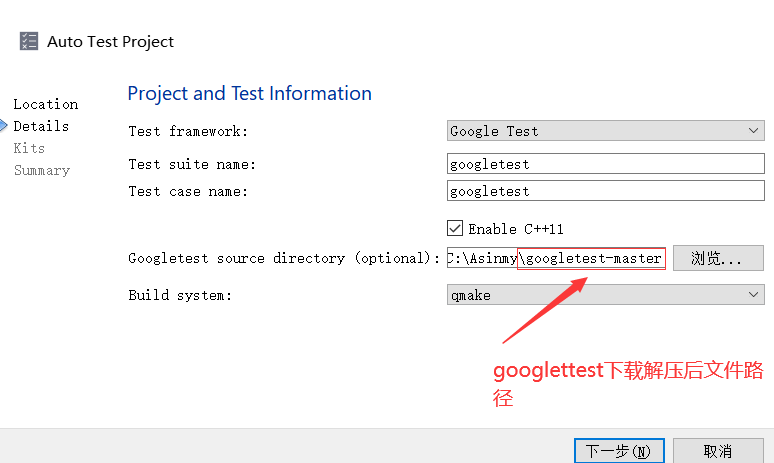This screenshot has height=463, width=774.
Task: Select the Details wizard step
Action: click(41, 126)
